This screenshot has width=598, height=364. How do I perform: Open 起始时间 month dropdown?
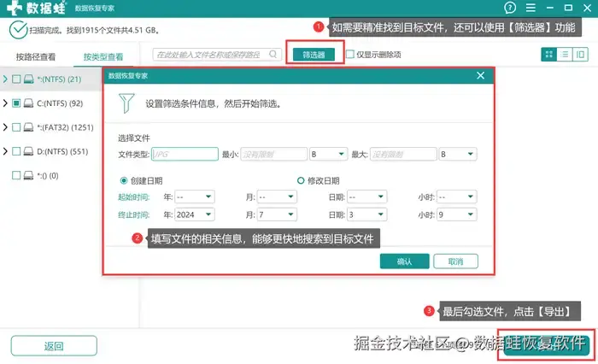coord(277,197)
